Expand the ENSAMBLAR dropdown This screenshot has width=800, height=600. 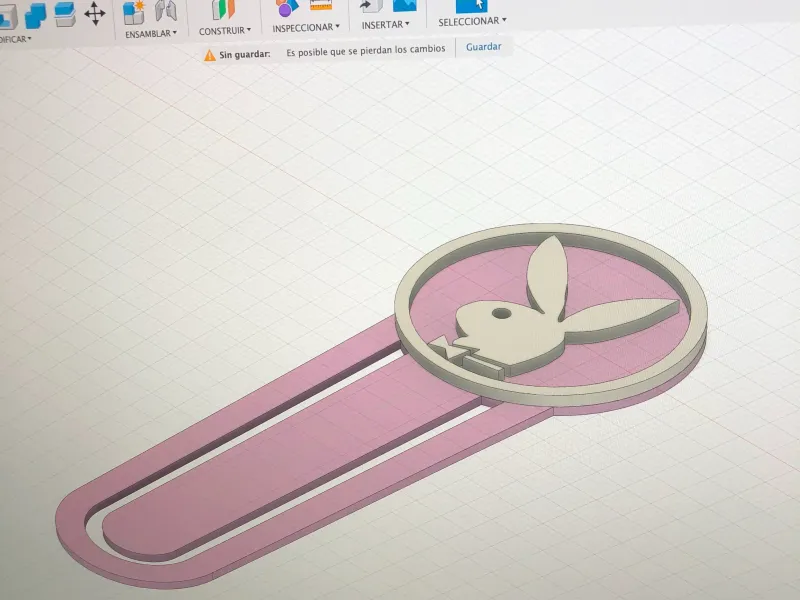click(x=151, y=34)
